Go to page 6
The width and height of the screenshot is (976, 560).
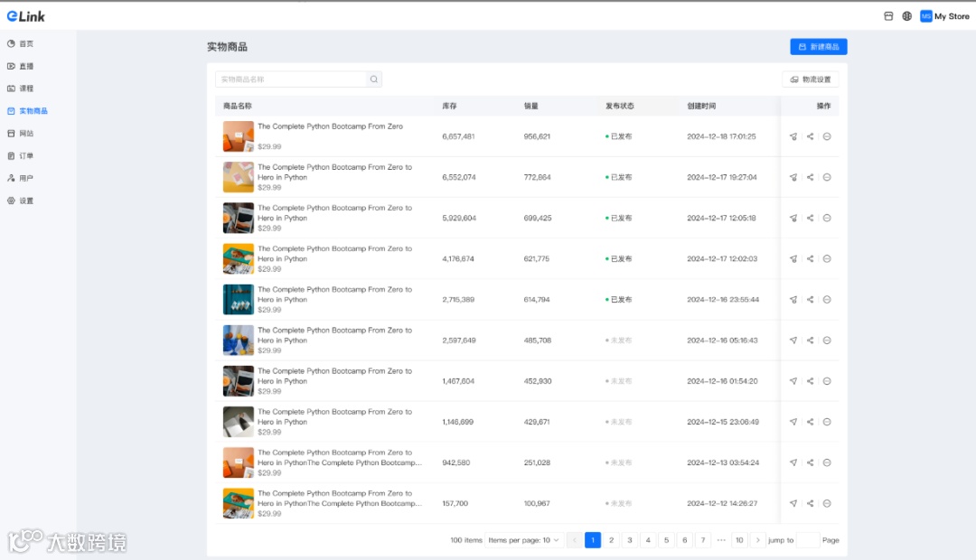point(685,540)
